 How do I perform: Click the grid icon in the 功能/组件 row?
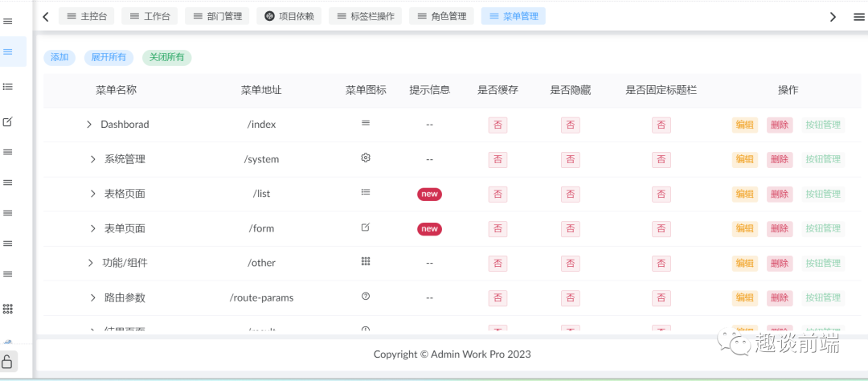[366, 261]
